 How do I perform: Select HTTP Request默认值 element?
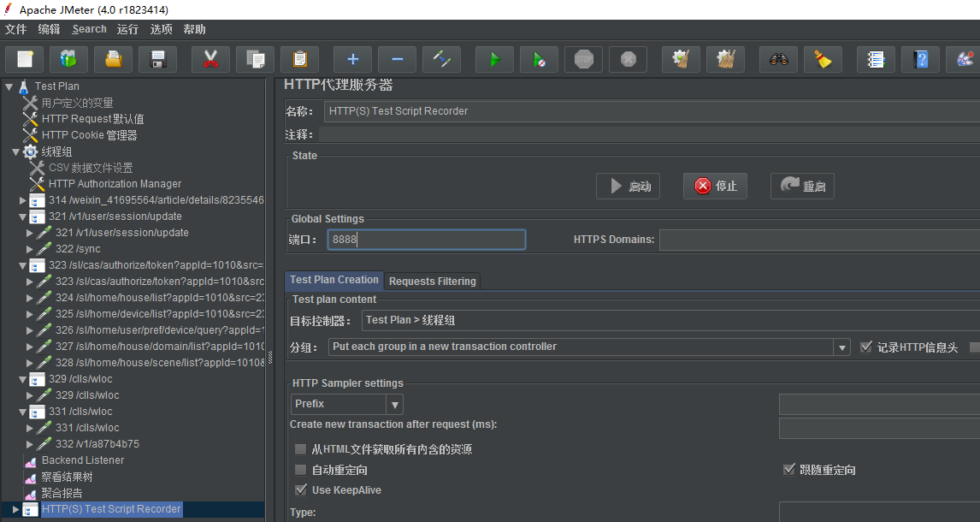pyautogui.click(x=93, y=119)
